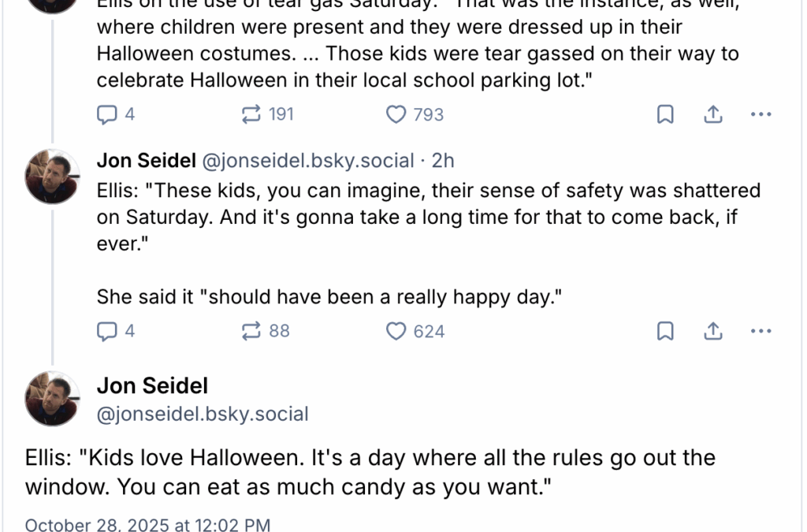
Task: Share the post about children's sense of safety
Action: (713, 331)
